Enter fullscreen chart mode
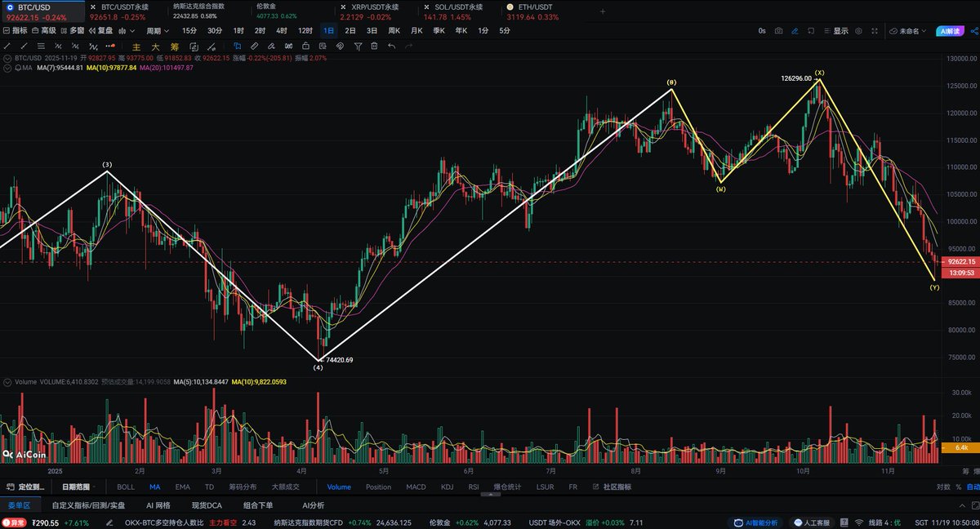 pyautogui.click(x=875, y=30)
